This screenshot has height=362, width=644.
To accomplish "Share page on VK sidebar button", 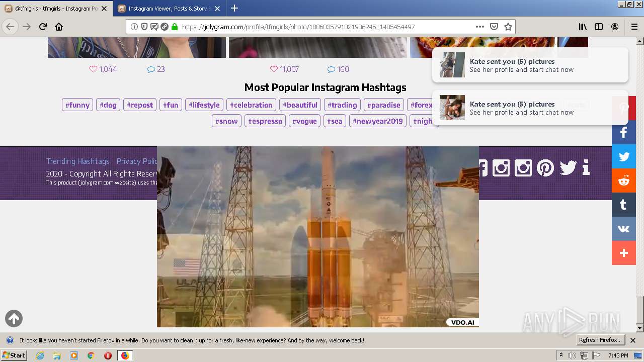I will click(x=624, y=229).
